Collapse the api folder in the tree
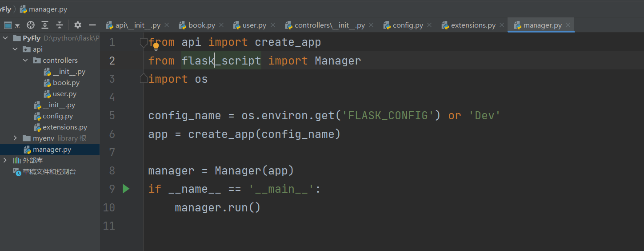 click(x=15, y=49)
